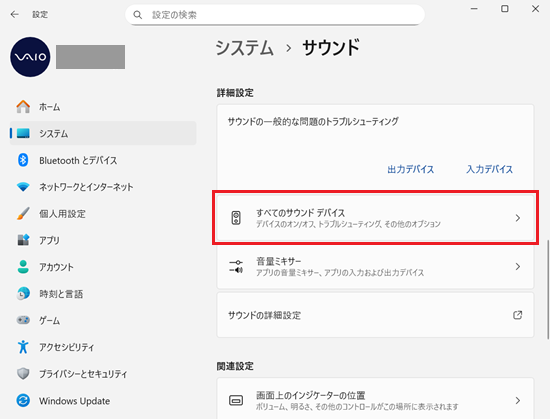Open サウンドの詳細設定 row
The height and width of the screenshot is (419, 550).
(375, 315)
